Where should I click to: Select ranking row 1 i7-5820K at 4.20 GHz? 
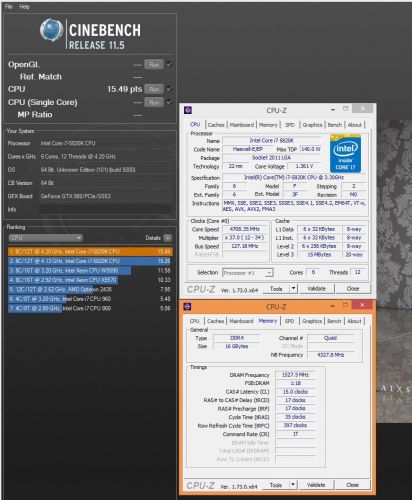click(90, 251)
